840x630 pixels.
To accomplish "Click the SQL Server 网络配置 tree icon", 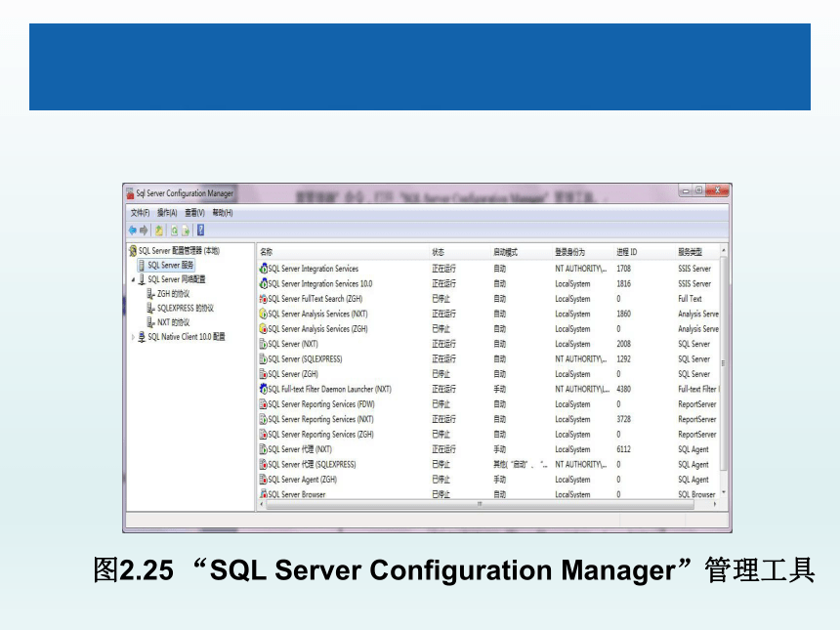I will click(x=142, y=279).
